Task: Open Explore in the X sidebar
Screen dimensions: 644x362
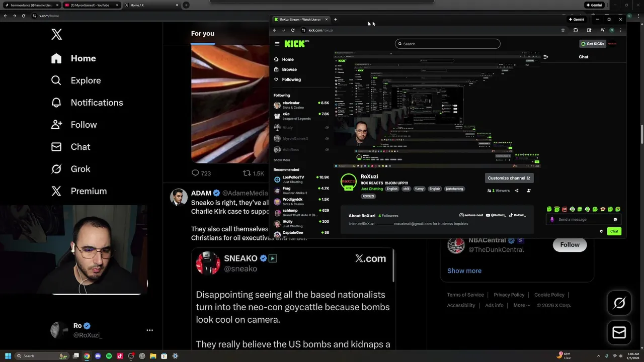Action: 76,80
